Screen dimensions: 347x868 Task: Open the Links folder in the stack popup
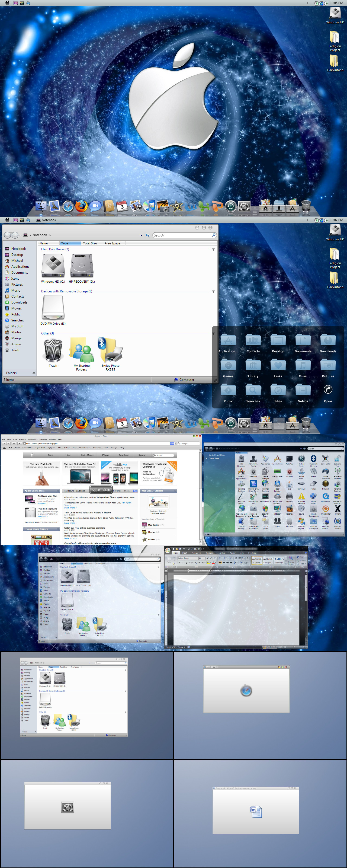(x=278, y=368)
